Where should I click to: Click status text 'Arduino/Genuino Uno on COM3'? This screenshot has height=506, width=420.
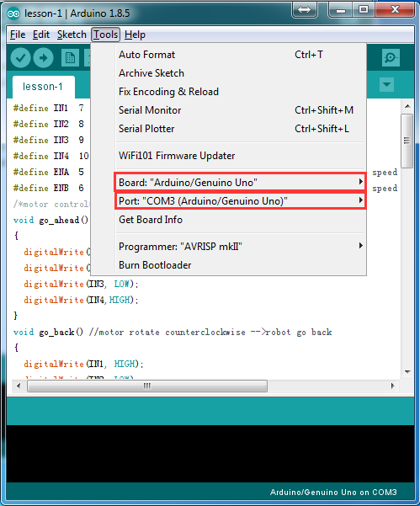pyautogui.click(x=333, y=493)
